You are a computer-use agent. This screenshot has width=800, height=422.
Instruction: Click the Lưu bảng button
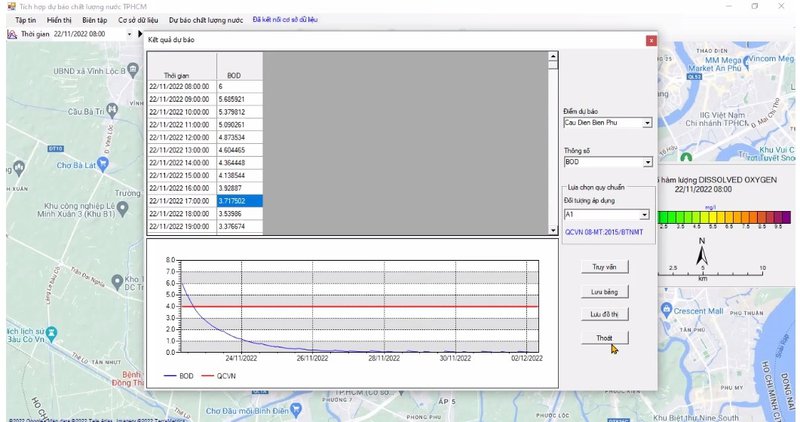[605, 292]
